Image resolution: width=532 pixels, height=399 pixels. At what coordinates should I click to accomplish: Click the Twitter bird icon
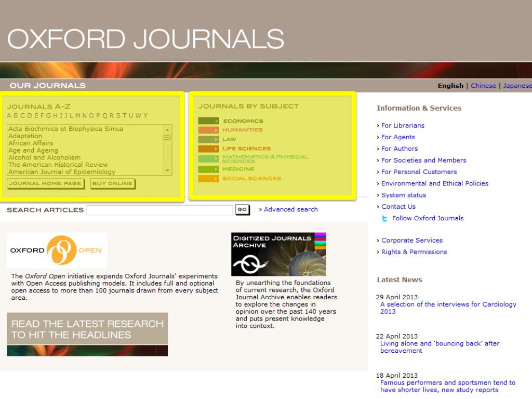384,219
